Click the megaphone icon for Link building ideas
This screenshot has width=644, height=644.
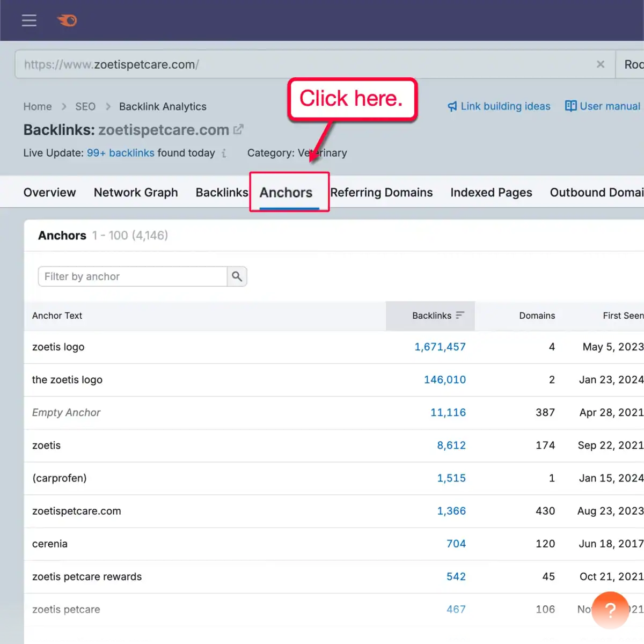click(452, 106)
